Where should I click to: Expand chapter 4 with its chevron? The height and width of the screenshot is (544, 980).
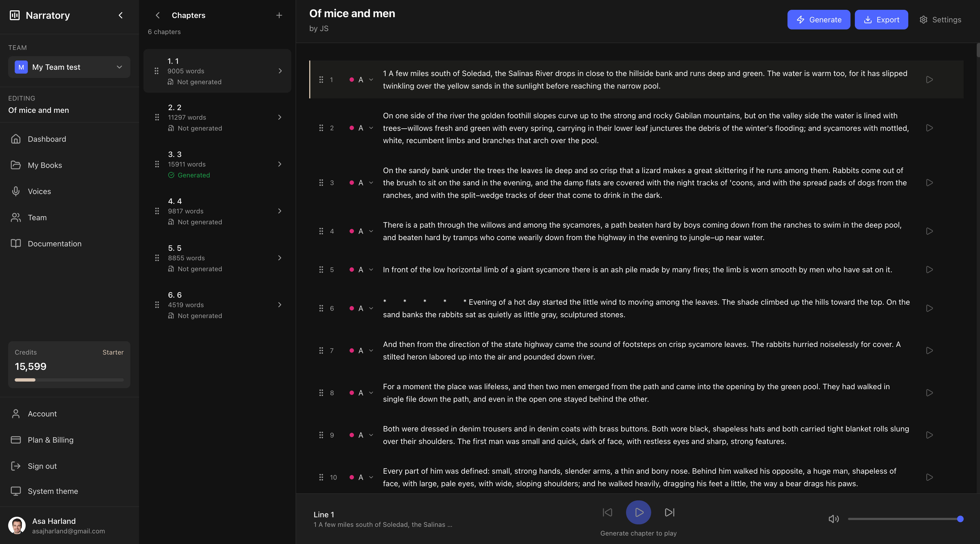(x=279, y=211)
